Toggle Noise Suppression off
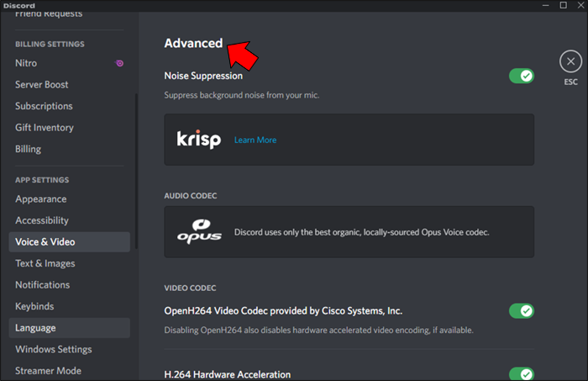This screenshot has width=588, height=381. (x=521, y=76)
